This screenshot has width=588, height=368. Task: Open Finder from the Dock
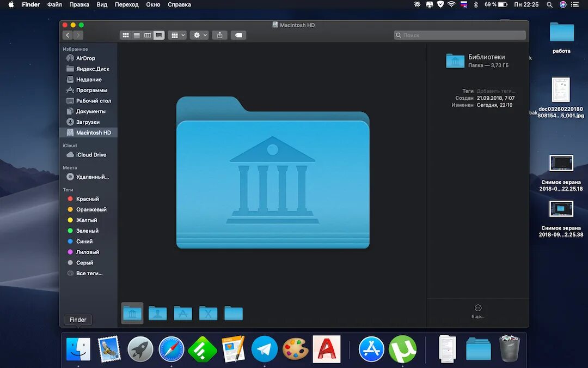pyautogui.click(x=78, y=349)
